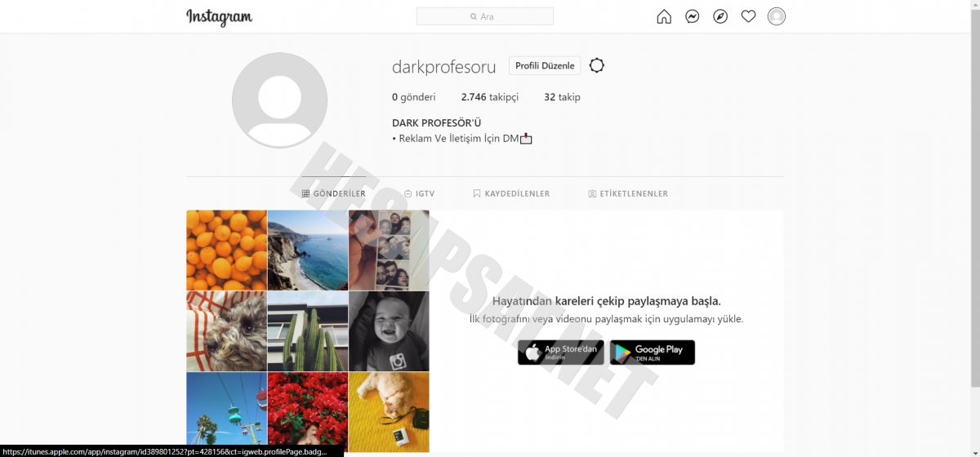Viewport: 980px width, 457px height.
Task: Click the red flowers photo thumbnail
Action: [x=308, y=412]
